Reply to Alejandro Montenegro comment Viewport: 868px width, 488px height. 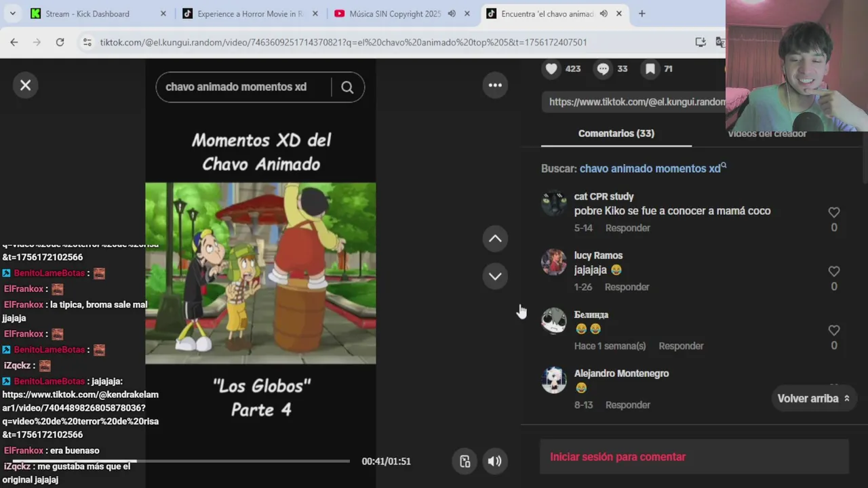pos(627,405)
